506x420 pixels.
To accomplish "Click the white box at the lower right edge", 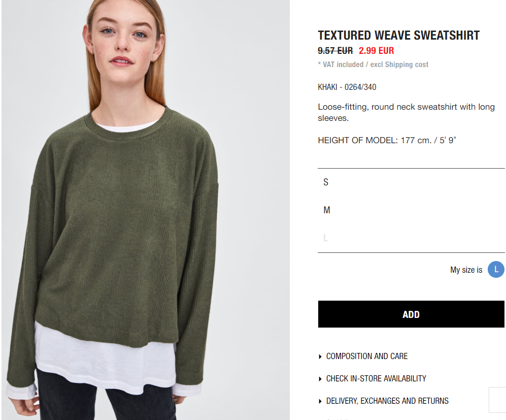I will 497,400.
